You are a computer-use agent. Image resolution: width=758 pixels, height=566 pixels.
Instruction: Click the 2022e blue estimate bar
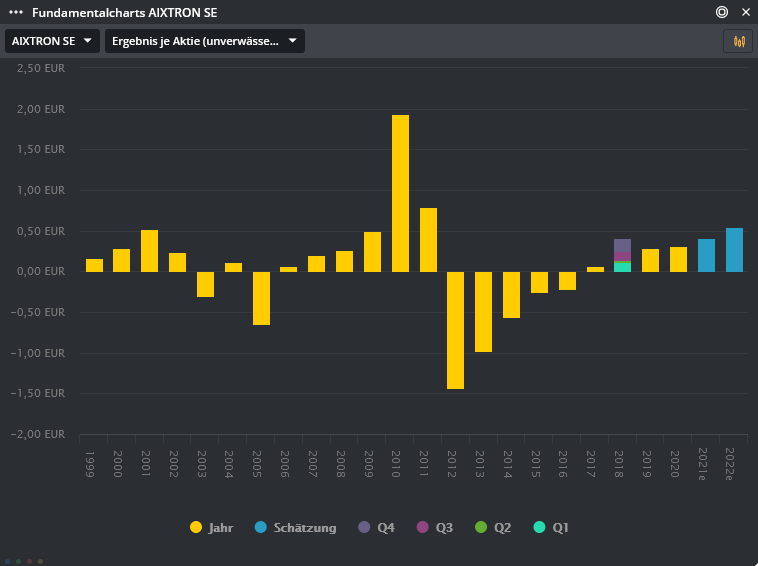[734, 250]
